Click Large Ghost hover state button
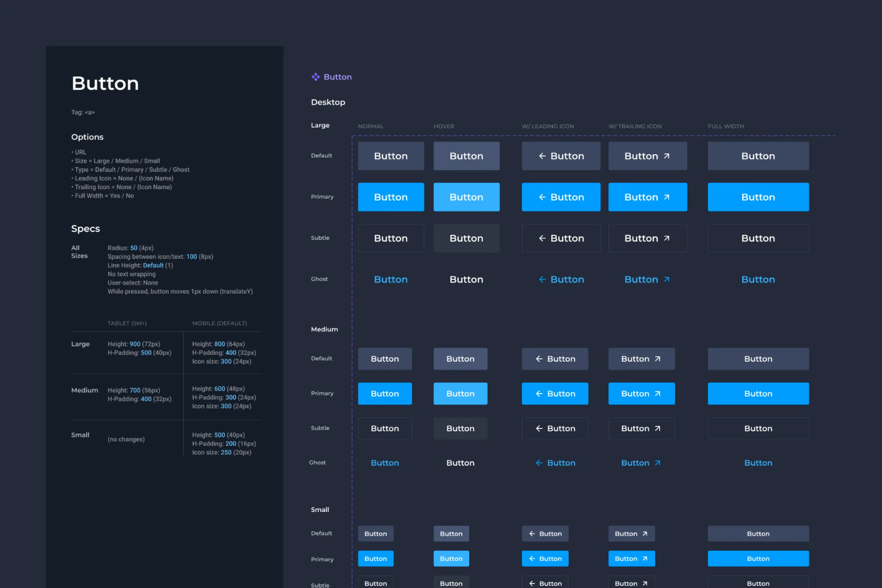The height and width of the screenshot is (588, 882). [x=466, y=279]
